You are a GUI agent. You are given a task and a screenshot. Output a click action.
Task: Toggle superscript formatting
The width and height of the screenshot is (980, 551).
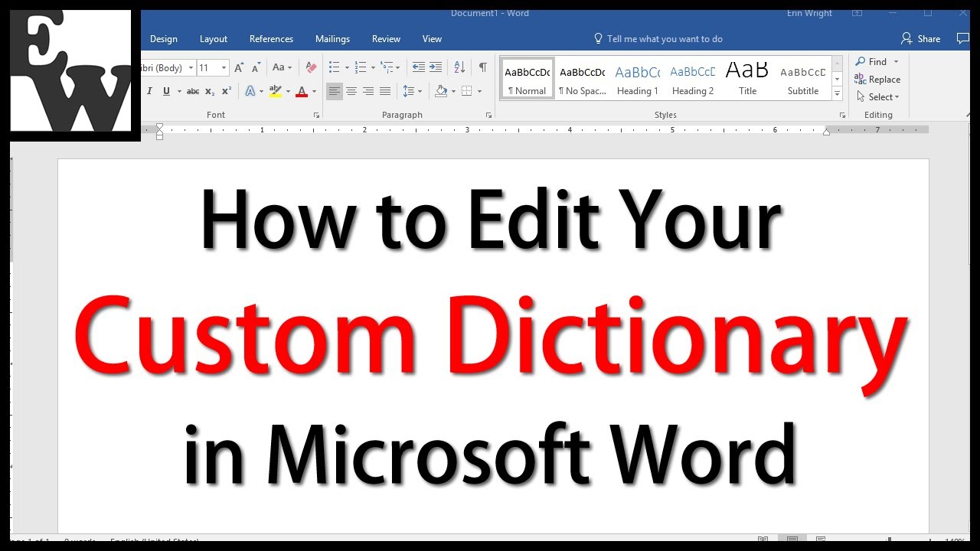(227, 91)
